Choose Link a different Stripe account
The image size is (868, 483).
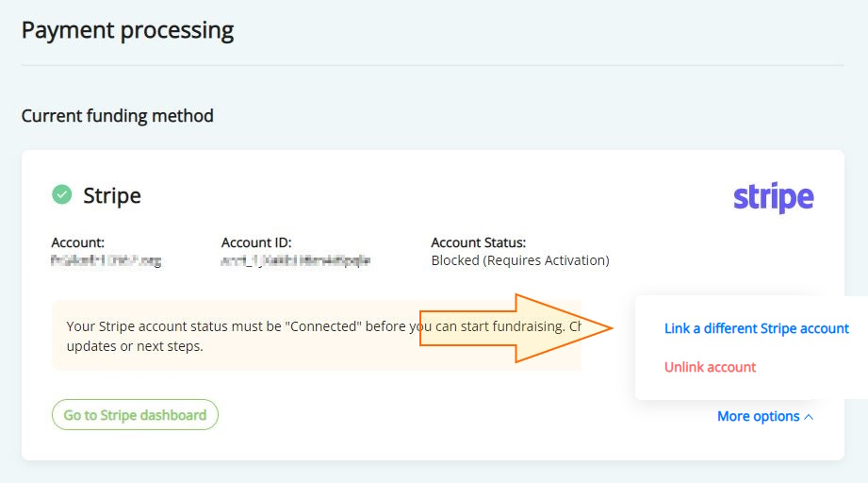pos(756,328)
